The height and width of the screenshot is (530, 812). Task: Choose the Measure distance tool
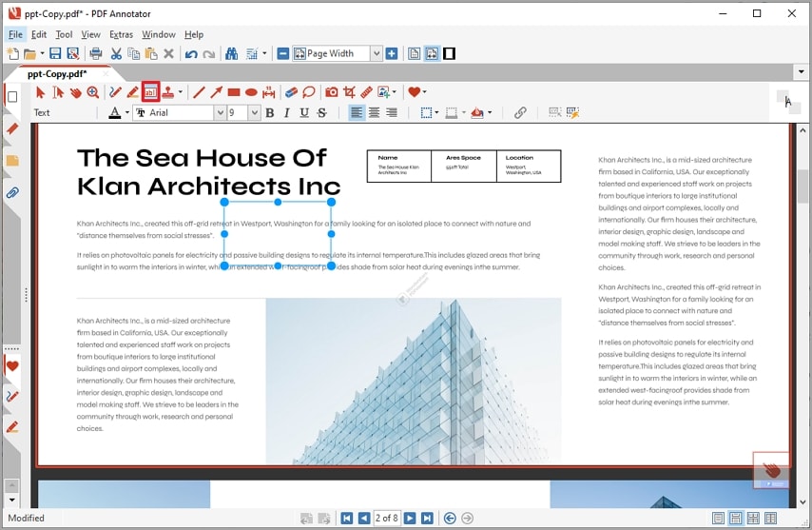[268, 92]
